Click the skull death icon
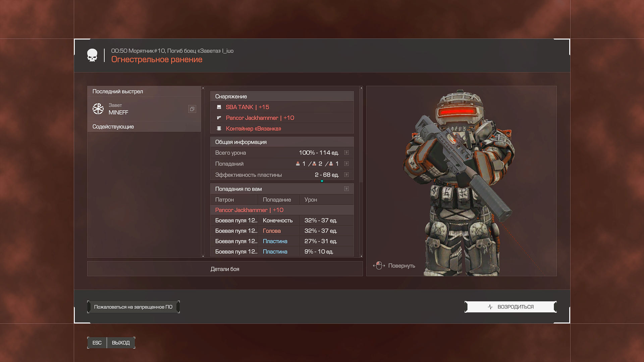644x362 pixels. click(92, 55)
